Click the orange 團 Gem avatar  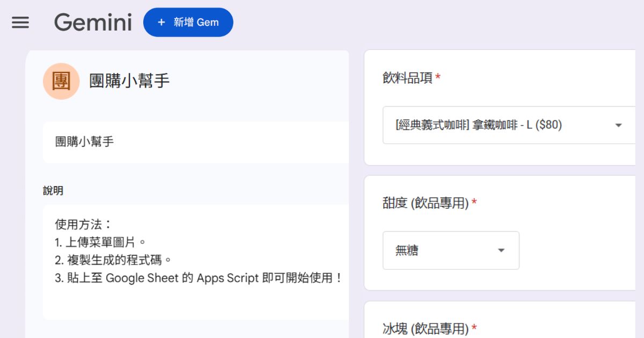61,81
